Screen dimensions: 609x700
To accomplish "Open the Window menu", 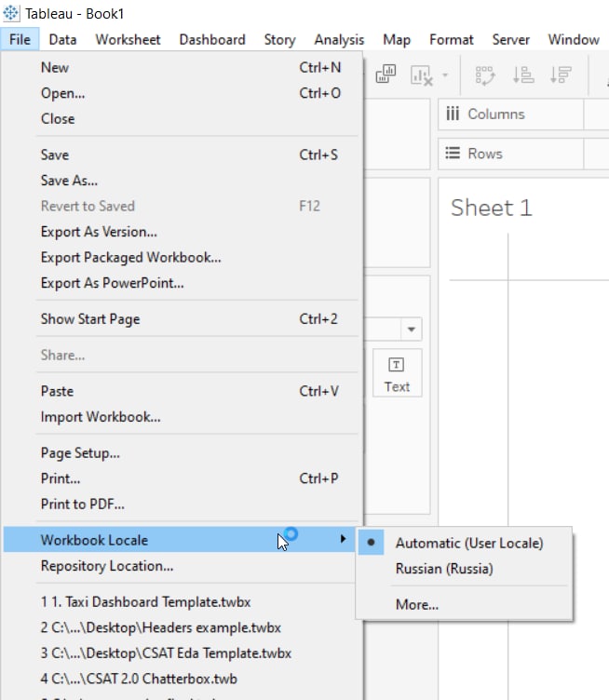I will pos(574,40).
